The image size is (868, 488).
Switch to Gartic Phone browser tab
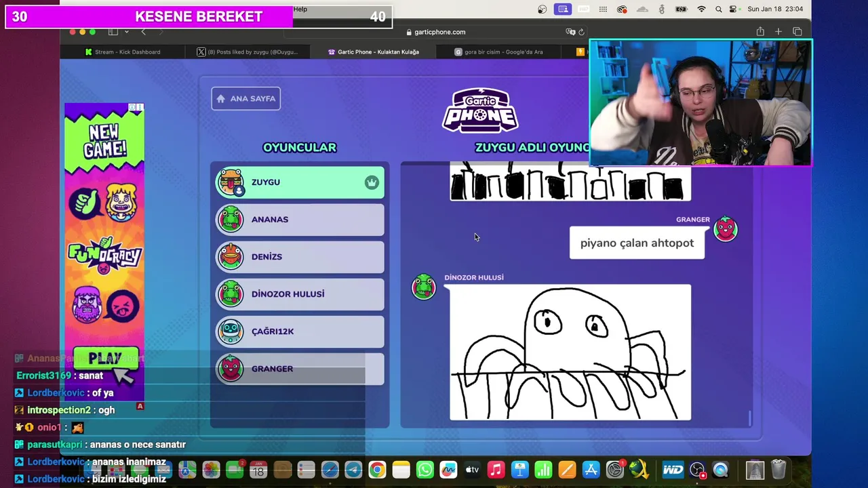(374, 52)
